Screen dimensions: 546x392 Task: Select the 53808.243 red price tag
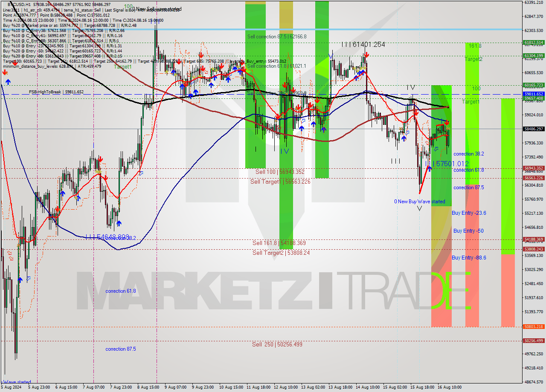click(x=534, y=249)
